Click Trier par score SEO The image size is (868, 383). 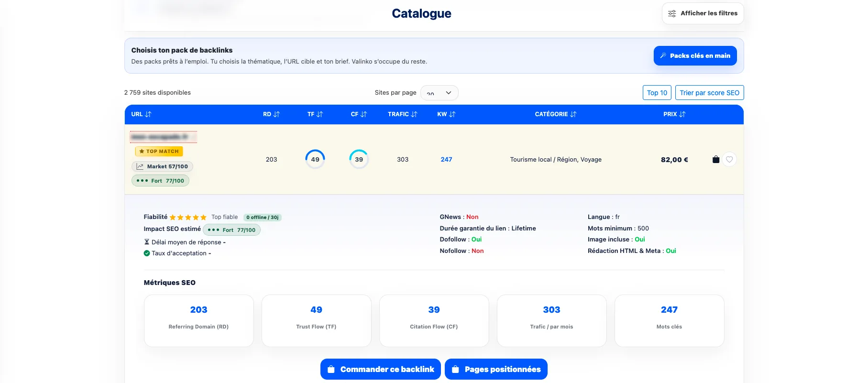pos(709,93)
